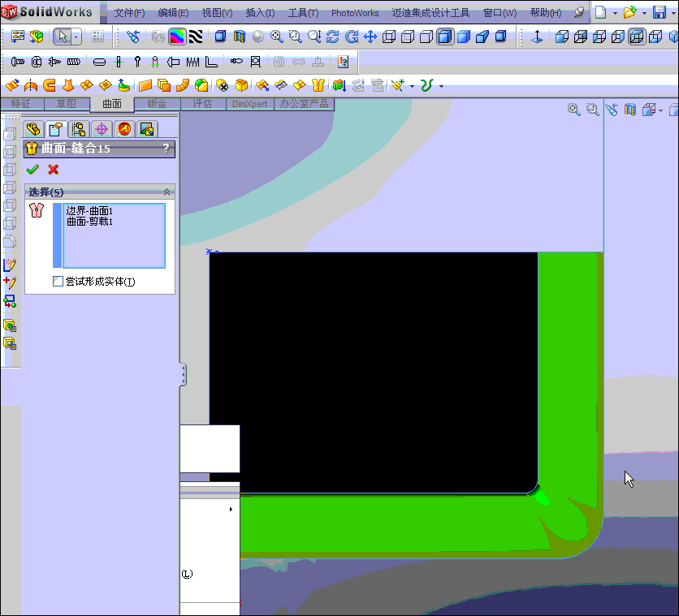This screenshot has height=616, width=679.
Task: Click the pencil with plus sketch icon
Action: pyautogui.click(x=10, y=282)
